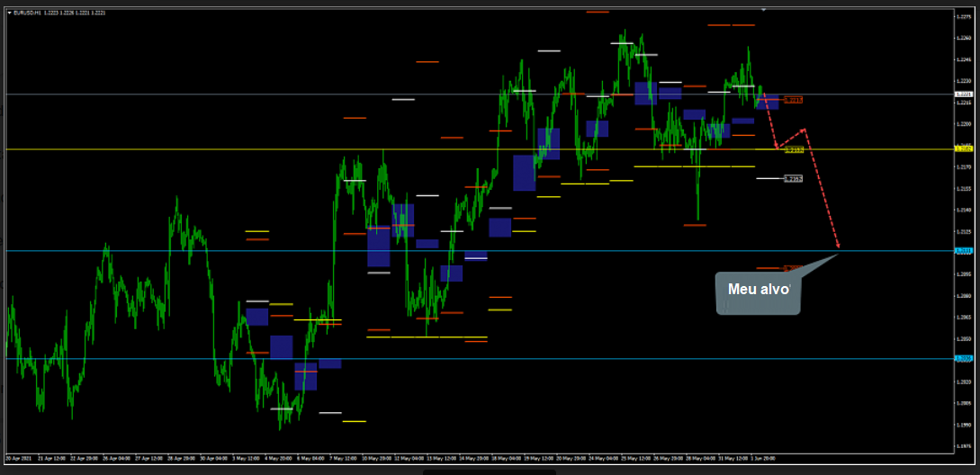980x475 pixels.
Task: Click the 1.2275 value on the price scale
Action: pos(964,16)
